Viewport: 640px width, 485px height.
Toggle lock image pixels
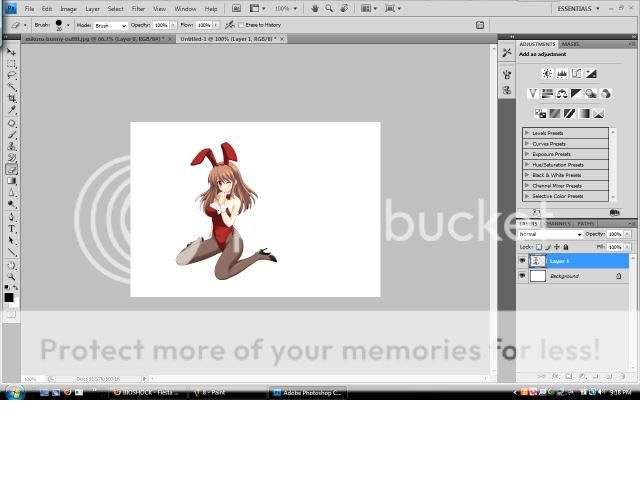[x=548, y=247]
